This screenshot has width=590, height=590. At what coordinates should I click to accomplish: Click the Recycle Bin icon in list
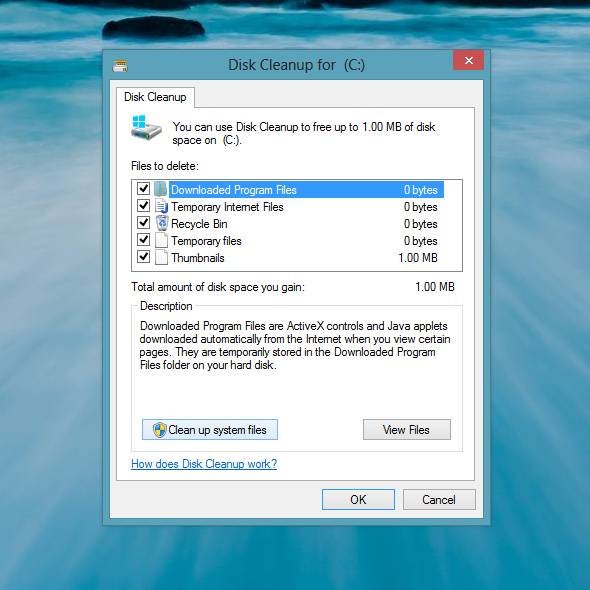coord(162,223)
